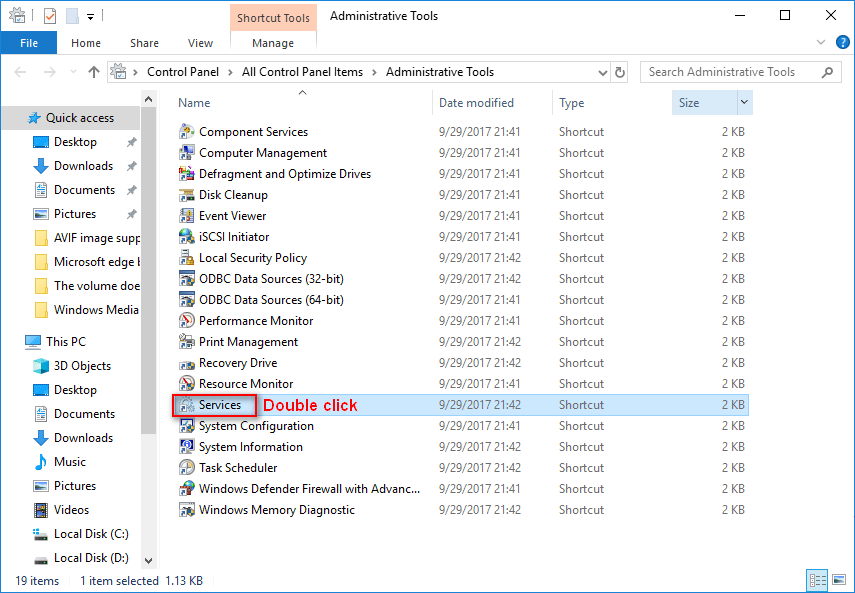Click the Forward navigation arrow
The height and width of the screenshot is (593, 855).
pos(50,72)
